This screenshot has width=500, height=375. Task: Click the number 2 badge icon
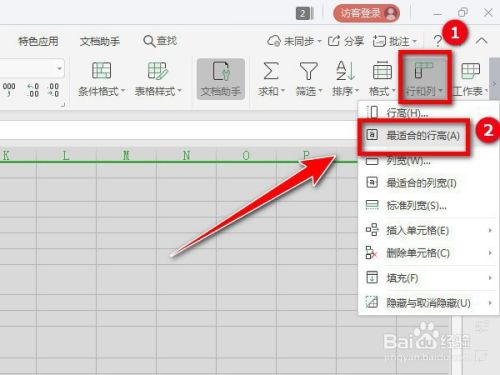pos(302,13)
